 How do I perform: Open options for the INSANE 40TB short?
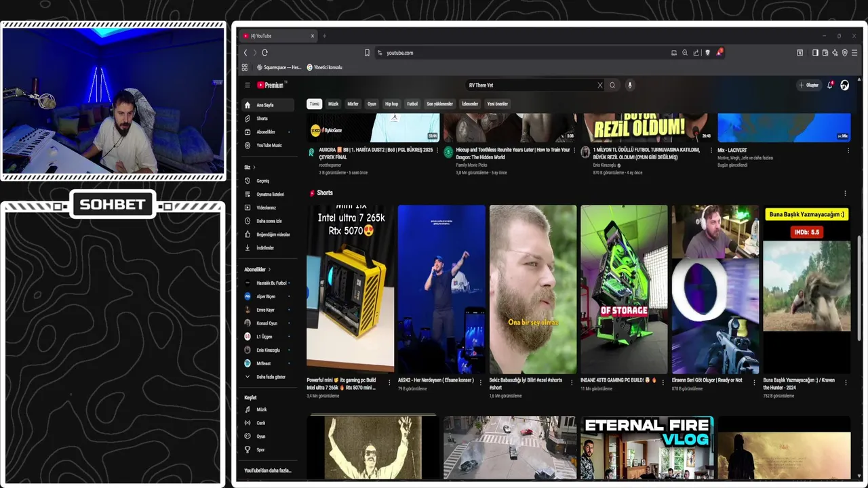(x=663, y=382)
